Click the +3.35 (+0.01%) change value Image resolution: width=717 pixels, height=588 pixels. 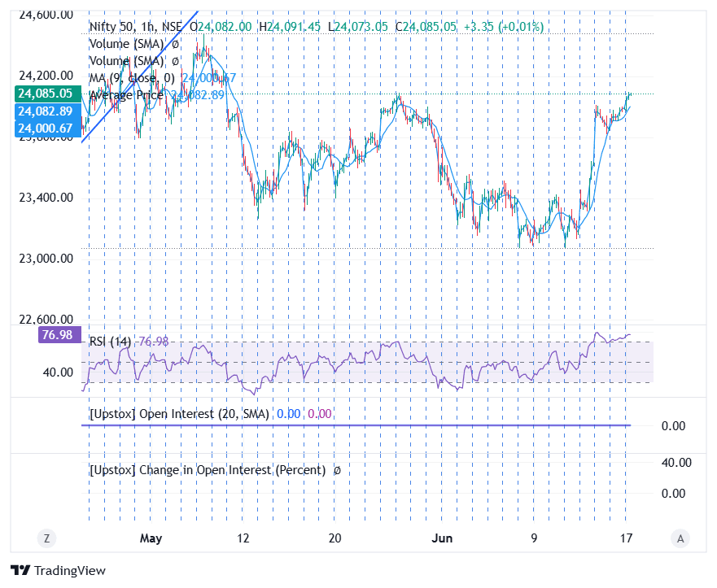504,27
